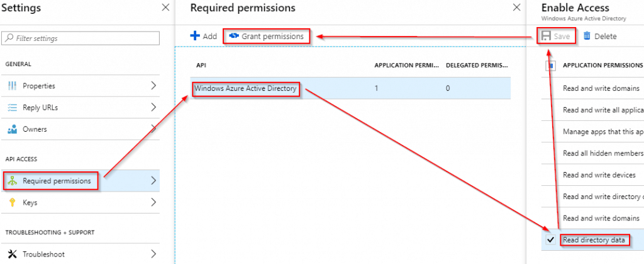Expand the Owners chevron
Image resolution: width=644 pixels, height=264 pixels.
(x=153, y=129)
